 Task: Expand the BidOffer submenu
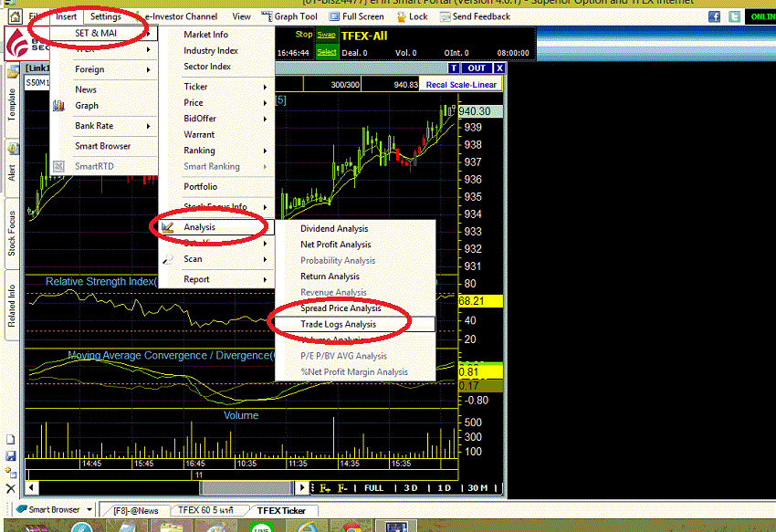click(x=216, y=119)
